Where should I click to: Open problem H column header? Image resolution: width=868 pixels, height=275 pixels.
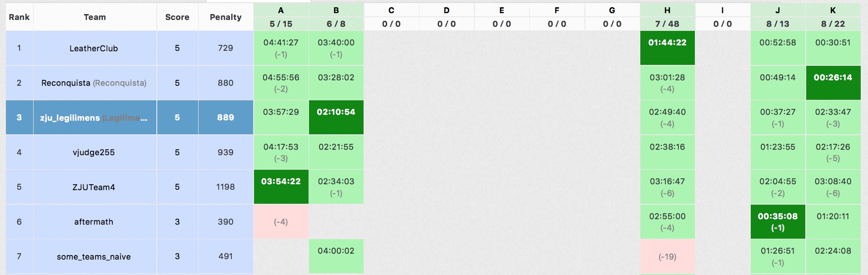tap(667, 10)
